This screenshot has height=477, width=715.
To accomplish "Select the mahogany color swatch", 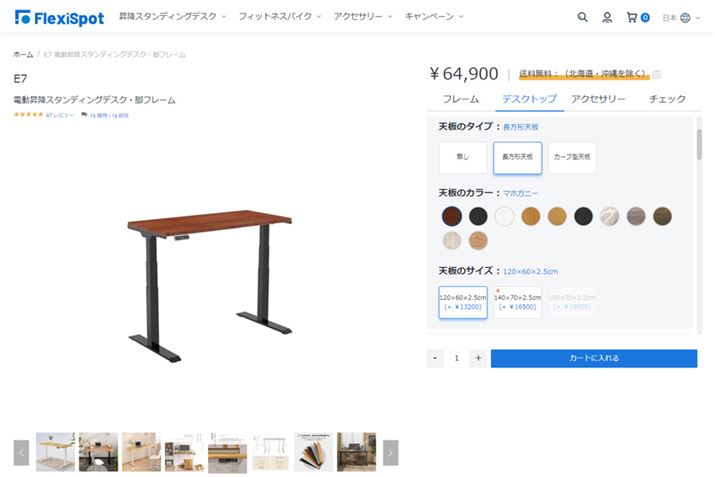I will (x=452, y=215).
